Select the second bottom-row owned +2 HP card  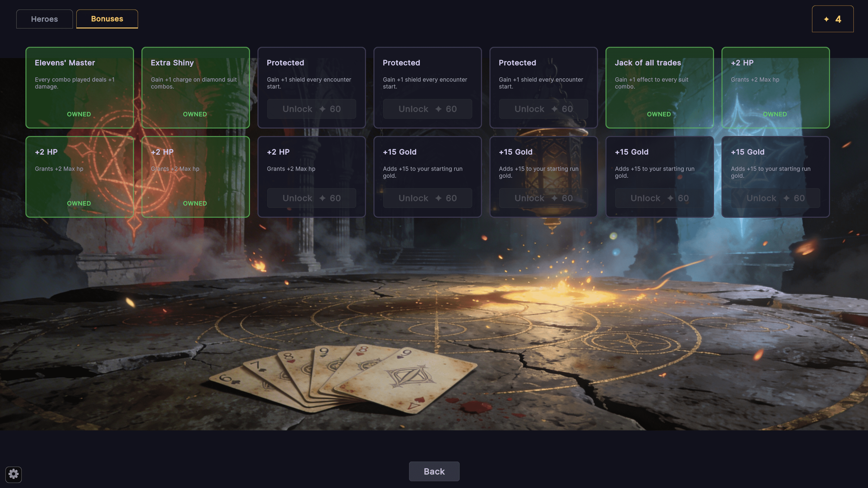click(195, 177)
